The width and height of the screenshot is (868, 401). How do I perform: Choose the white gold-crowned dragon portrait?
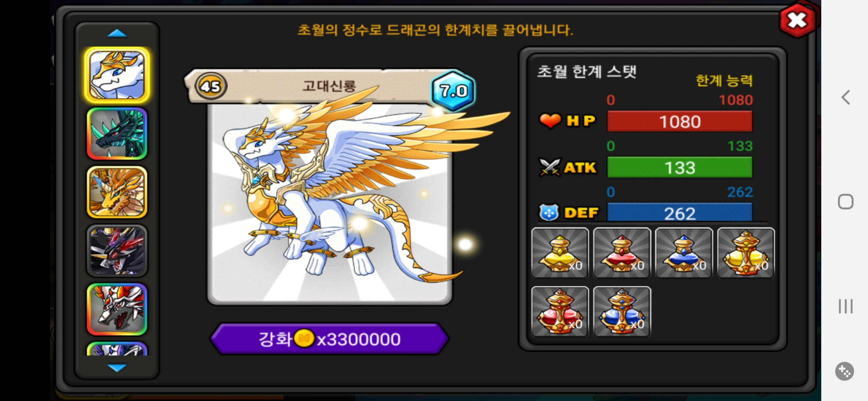pos(117,75)
